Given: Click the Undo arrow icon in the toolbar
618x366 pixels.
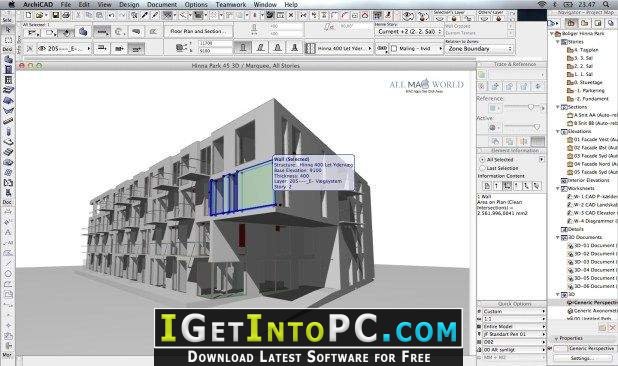Looking at the screenshot, I should 112,15.
